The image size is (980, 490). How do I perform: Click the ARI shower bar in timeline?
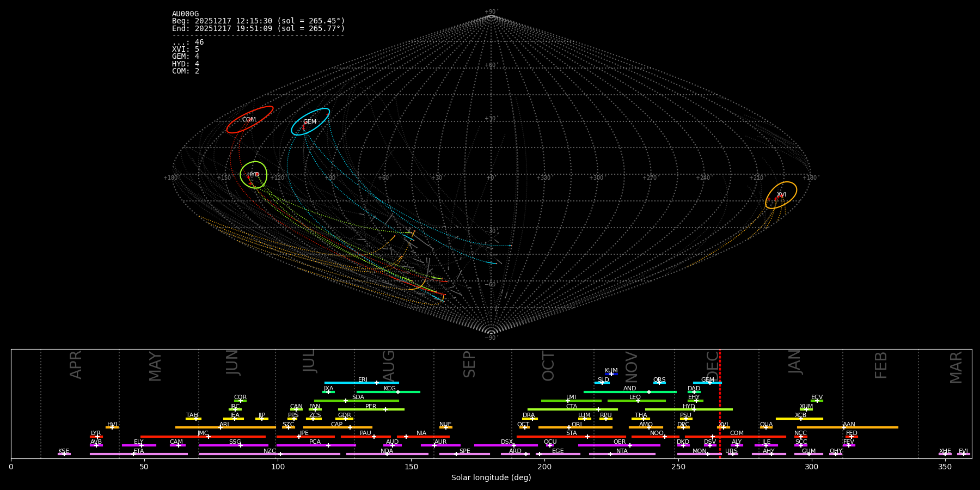pyautogui.click(x=225, y=427)
